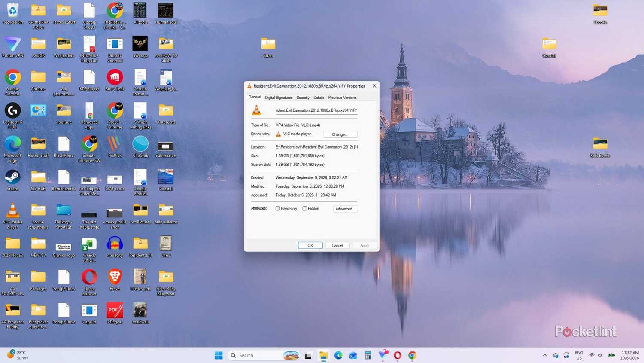Click Cancel in the Properties dialog
644x363 pixels.
click(337, 245)
